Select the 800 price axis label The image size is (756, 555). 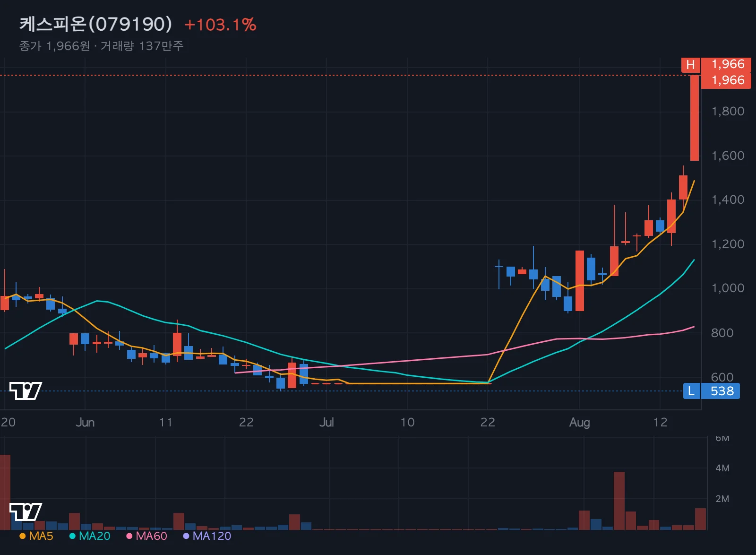coord(722,333)
